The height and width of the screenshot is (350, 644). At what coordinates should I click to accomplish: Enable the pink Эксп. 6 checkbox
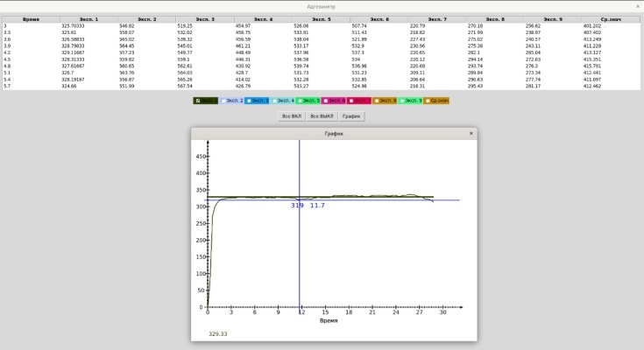click(325, 101)
